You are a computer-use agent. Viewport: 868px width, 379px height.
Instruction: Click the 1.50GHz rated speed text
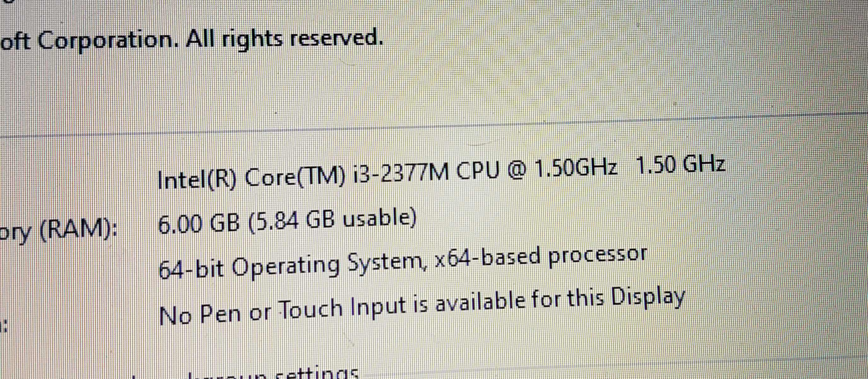click(x=576, y=168)
